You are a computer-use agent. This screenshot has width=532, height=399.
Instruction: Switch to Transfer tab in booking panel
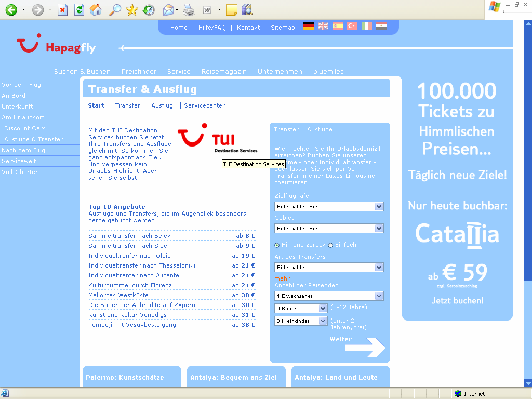click(286, 129)
